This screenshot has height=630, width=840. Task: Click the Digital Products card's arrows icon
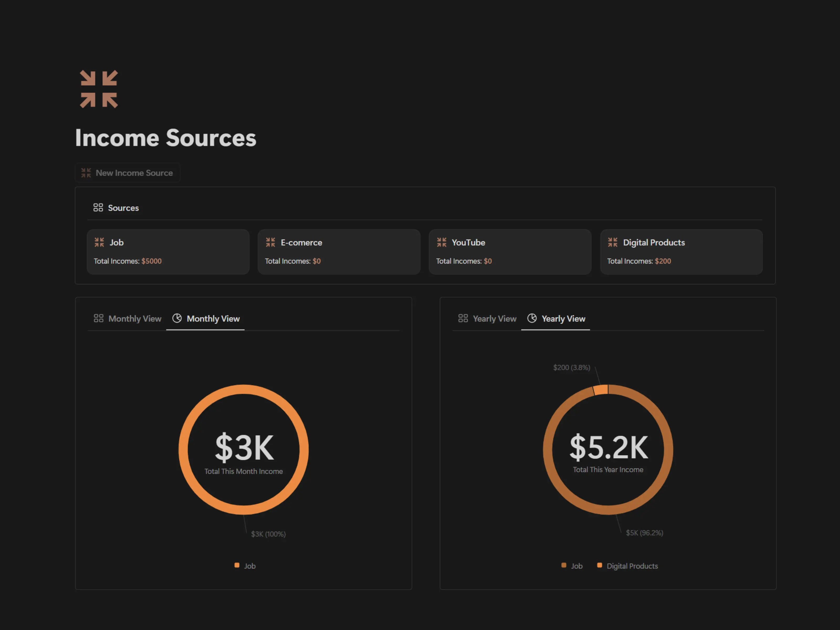point(612,242)
